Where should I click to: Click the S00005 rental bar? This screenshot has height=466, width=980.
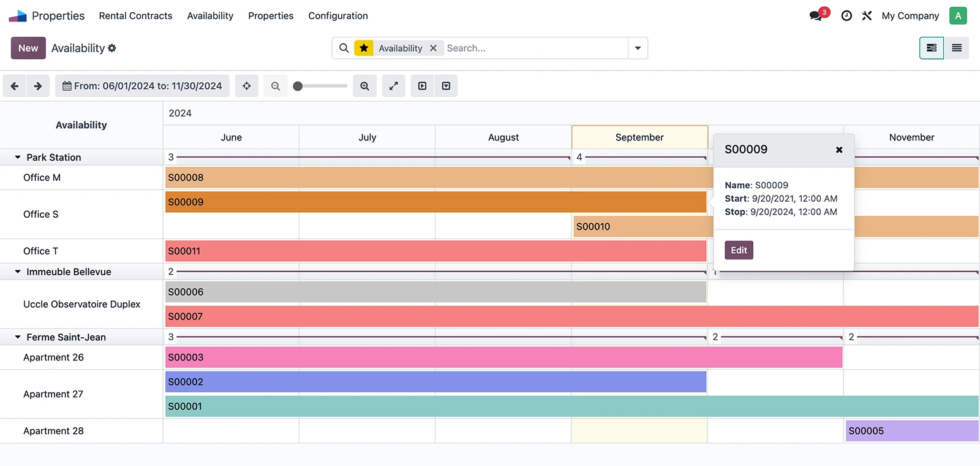[911, 431]
